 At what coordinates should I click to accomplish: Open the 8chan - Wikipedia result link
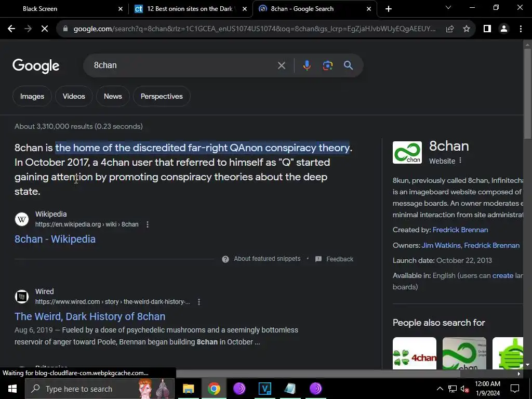pos(55,239)
